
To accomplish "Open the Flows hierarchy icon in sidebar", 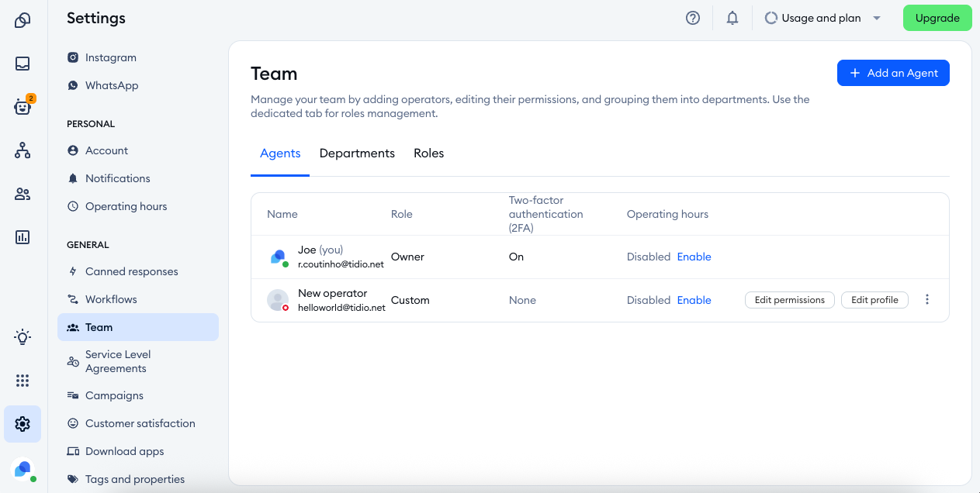I will coord(23,150).
